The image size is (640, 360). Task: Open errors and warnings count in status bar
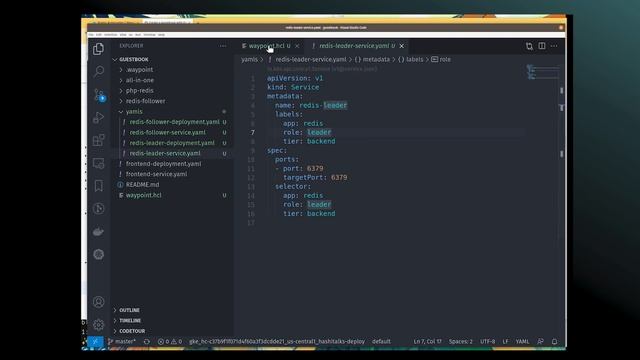coord(170,342)
